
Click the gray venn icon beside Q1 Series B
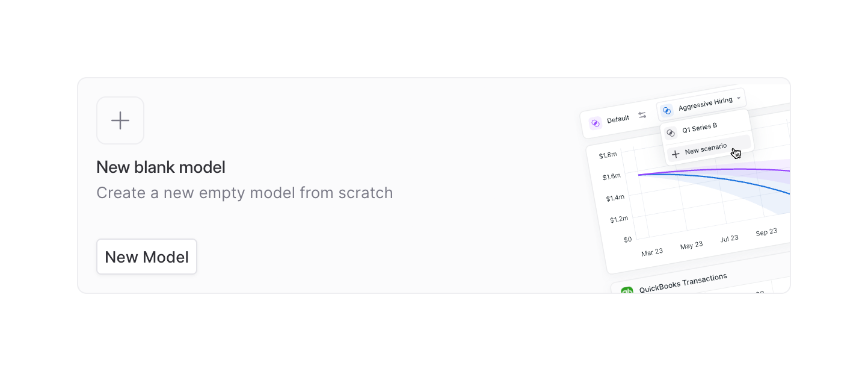point(671,132)
